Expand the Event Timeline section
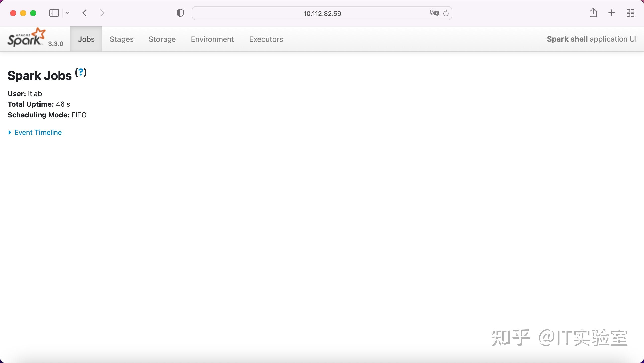 tap(38, 132)
